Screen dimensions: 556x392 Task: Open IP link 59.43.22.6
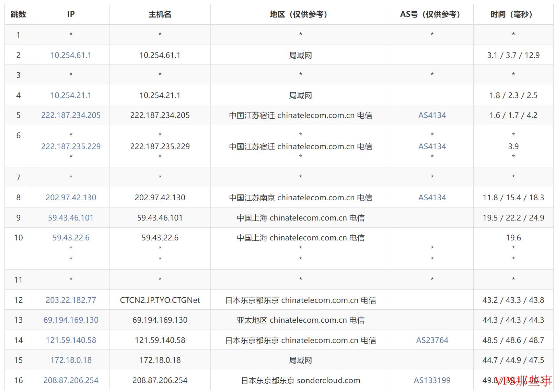click(x=71, y=238)
